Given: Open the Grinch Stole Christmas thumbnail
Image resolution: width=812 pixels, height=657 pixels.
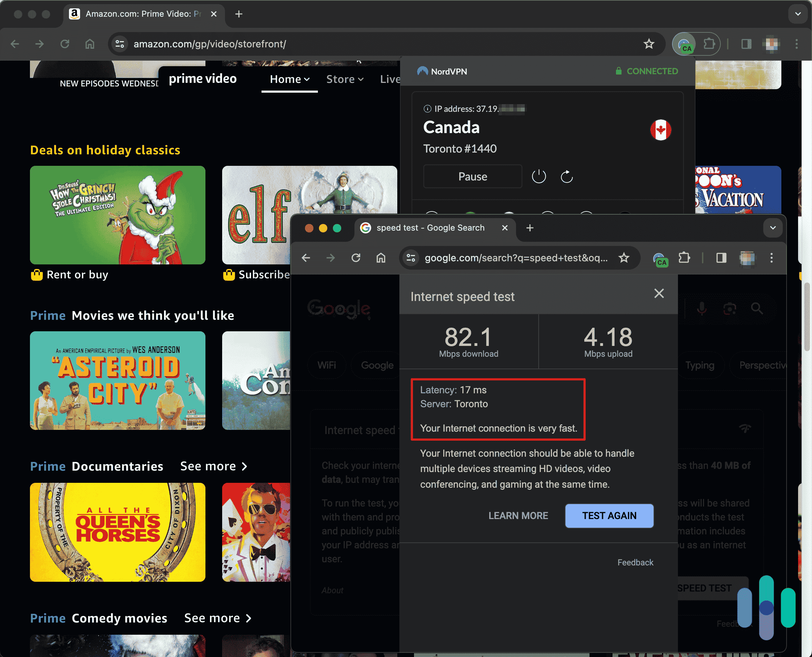Looking at the screenshot, I should point(118,215).
